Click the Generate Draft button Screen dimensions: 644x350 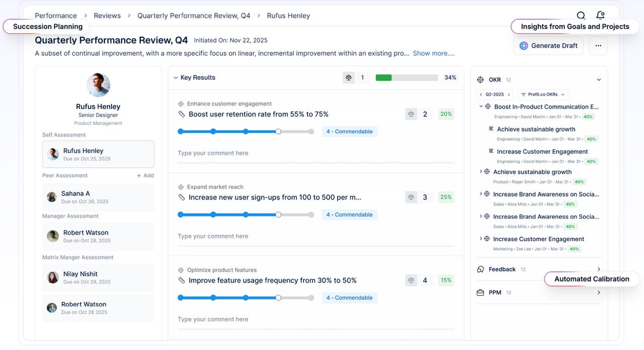click(x=548, y=46)
